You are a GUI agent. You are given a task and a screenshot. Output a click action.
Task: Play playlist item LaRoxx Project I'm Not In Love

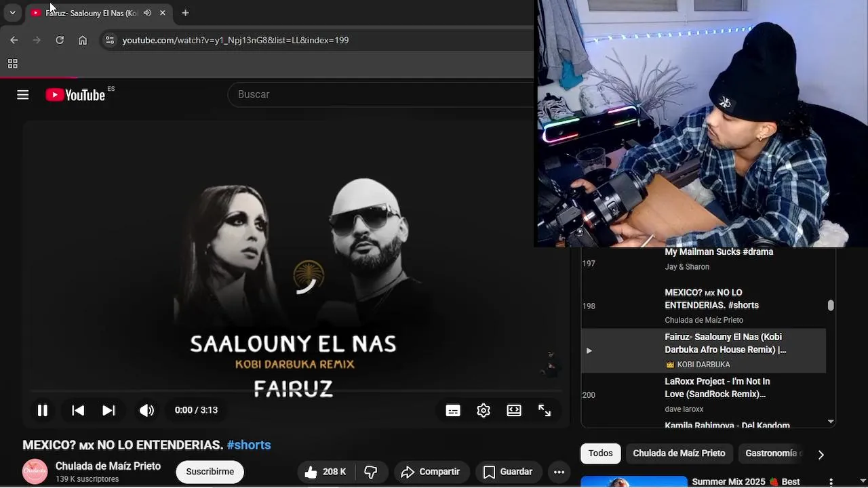click(x=703, y=395)
